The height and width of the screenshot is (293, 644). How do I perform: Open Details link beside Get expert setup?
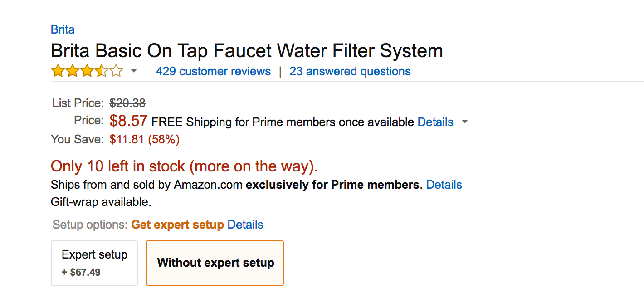coord(245,225)
